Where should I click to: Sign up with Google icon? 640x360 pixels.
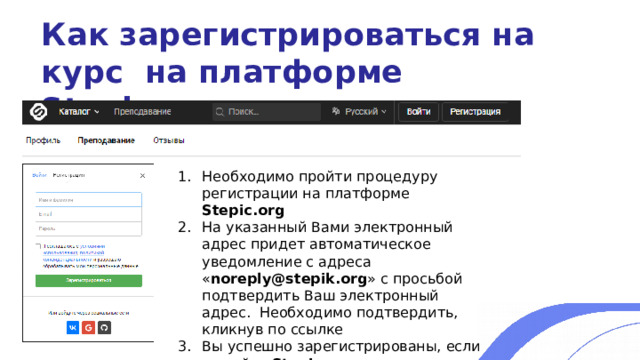pyautogui.click(x=88, y=327)
